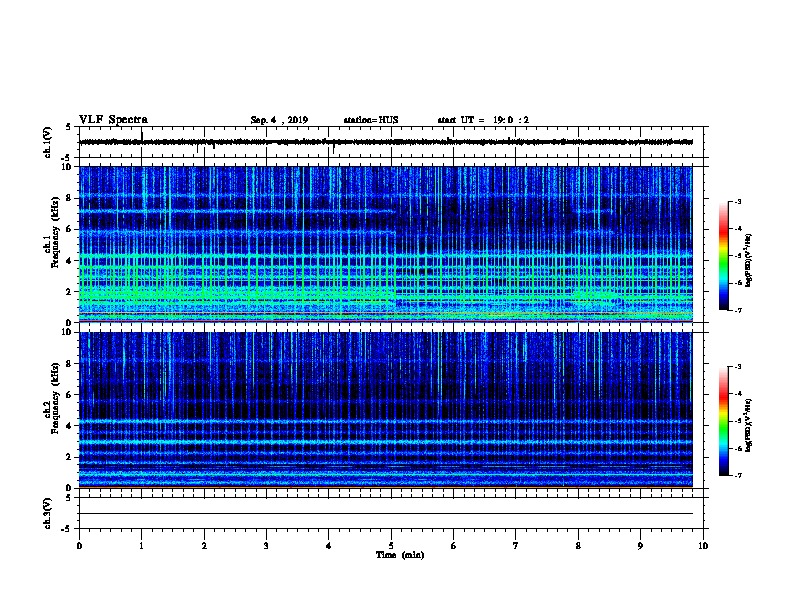Click the "2" kHz tick on ch.2 spectrogram axis

point(70,457)
